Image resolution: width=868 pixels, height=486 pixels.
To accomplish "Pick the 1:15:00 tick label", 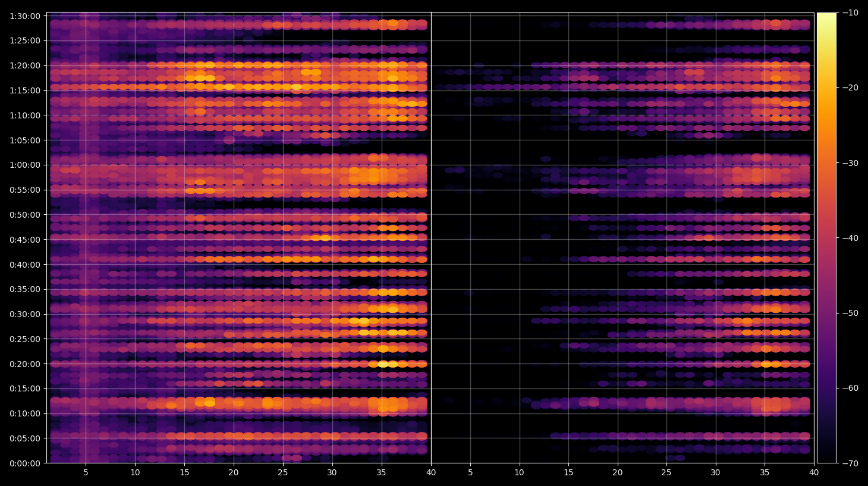I will [25, 91].
